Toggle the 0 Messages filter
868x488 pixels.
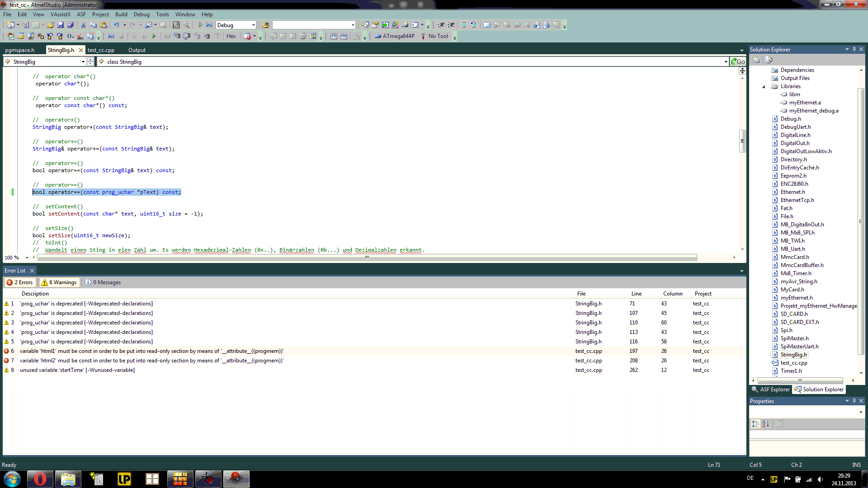[103, 282]
